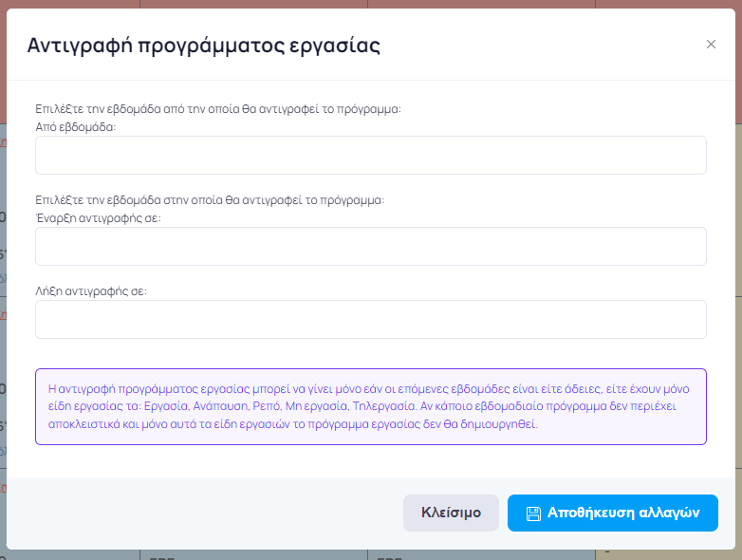Click the 'Έναρξη αντιγραφής σε:' label
Screen dimensions: 742x560
click(x=98, y=217)
